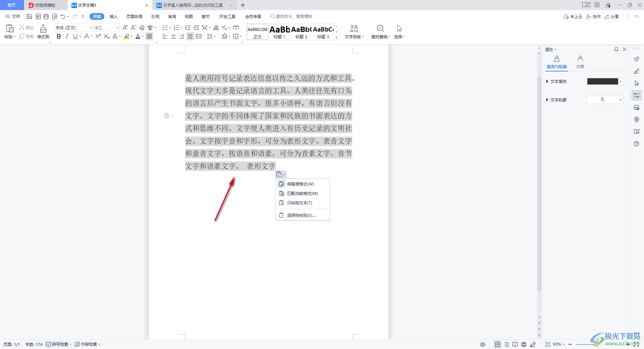Switch to the 找稻壳模板 document tab
The image size is (644, 349).
point(45,5)
